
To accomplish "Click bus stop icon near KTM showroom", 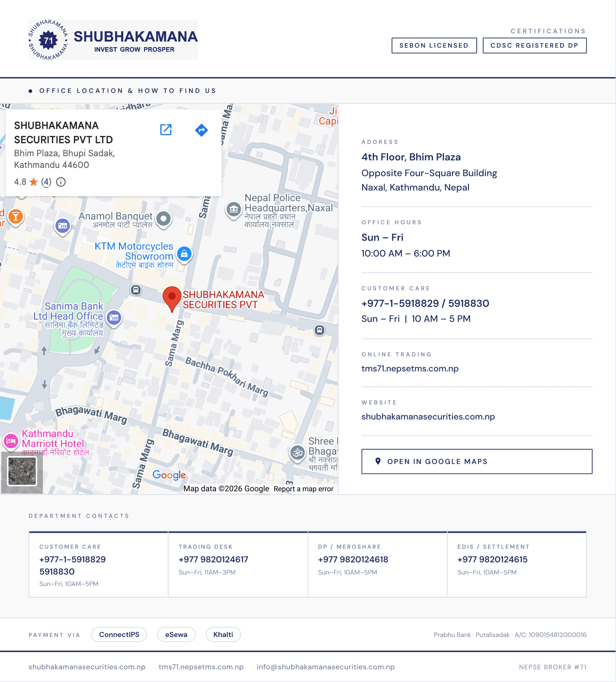I will tap(136, 290).
